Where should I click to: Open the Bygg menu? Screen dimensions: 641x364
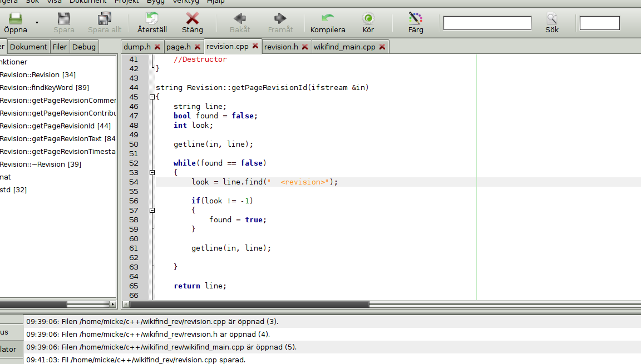coord(156,2)
